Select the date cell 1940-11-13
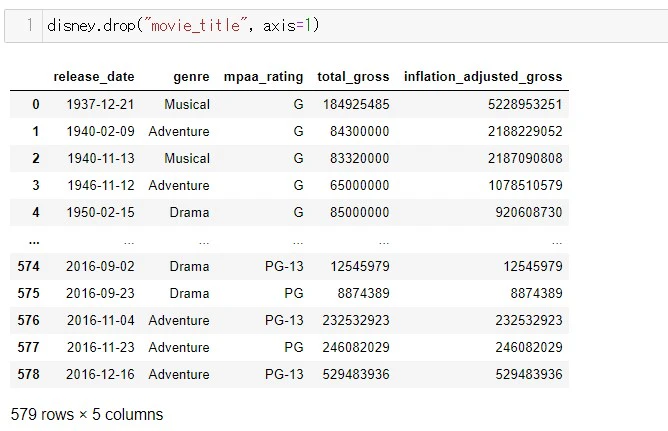The height and width of the screenshot is (431, 668). (x=101, y=158)
